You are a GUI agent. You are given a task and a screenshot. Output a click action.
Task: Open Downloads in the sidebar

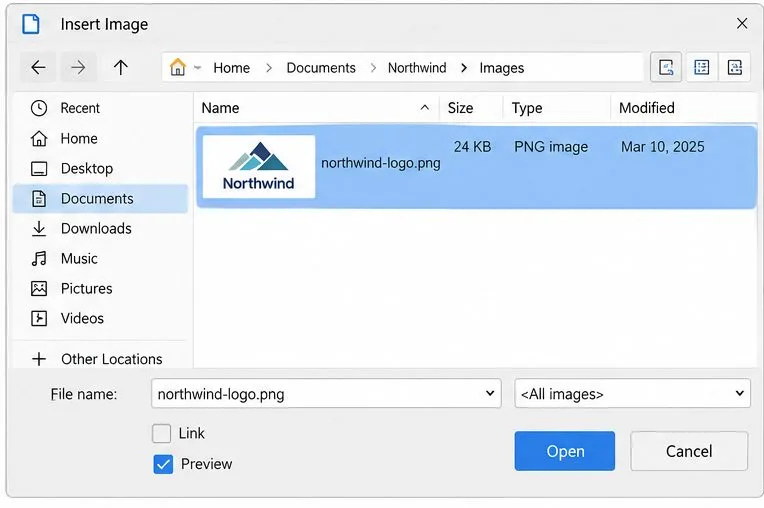[x=100, y=228]
